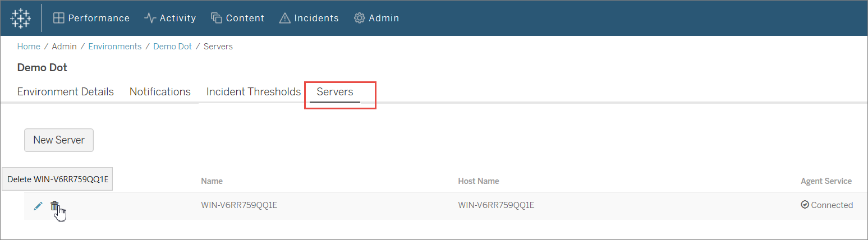This screenshot has height=240, width=868.
Task: Click the Name column header
Action: pyautogui.click(x=212, y=181)
